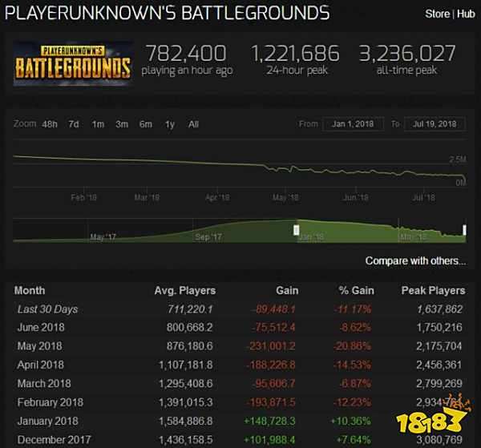Select the June 2018 row label
Screen dimensions: 481x448
tap(41, 328)
